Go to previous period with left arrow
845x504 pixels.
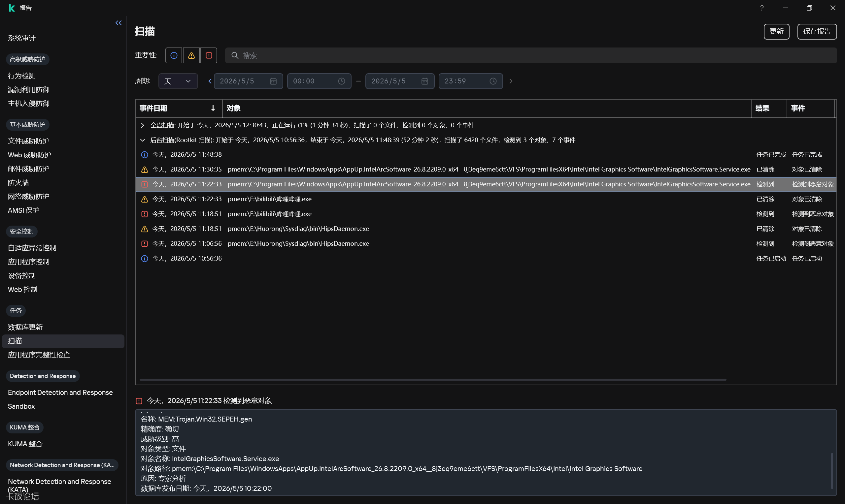click(210, 81)
